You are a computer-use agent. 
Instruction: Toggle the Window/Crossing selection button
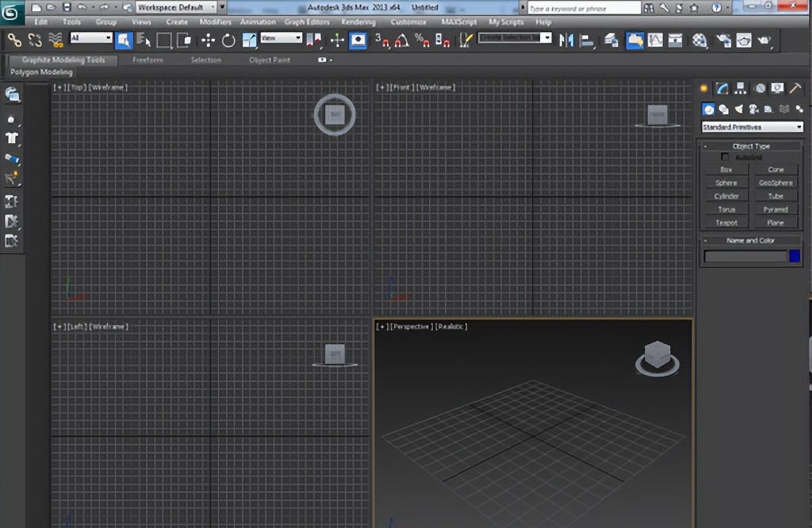(x=184, y=40)
